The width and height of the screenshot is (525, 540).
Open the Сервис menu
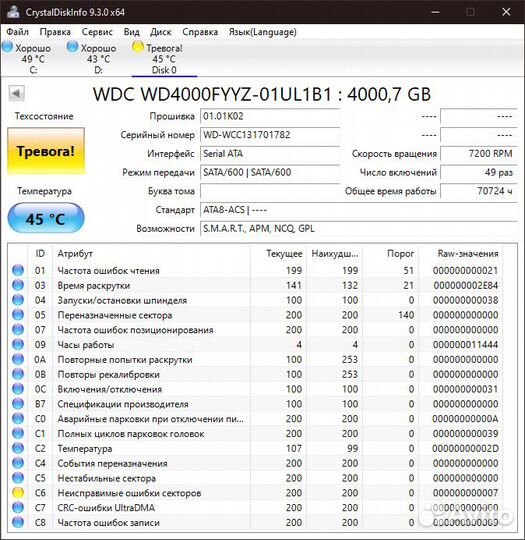click(x=97, y=32)
